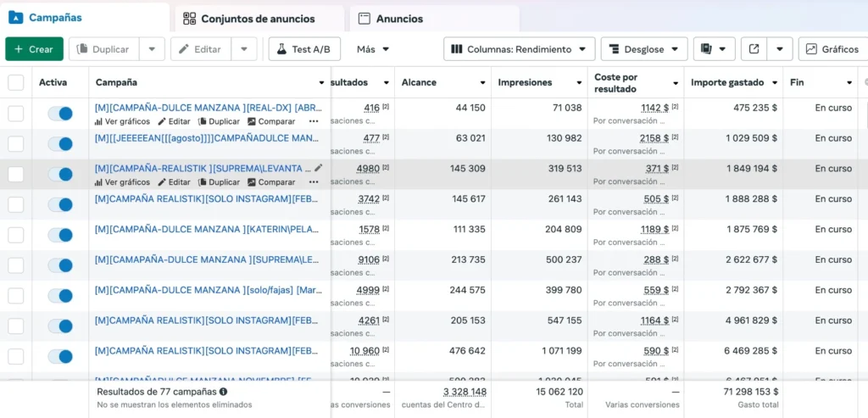This screenshot has height=418, width=868.
Task: Open the Gráficos charts panel
Action: 832,49
